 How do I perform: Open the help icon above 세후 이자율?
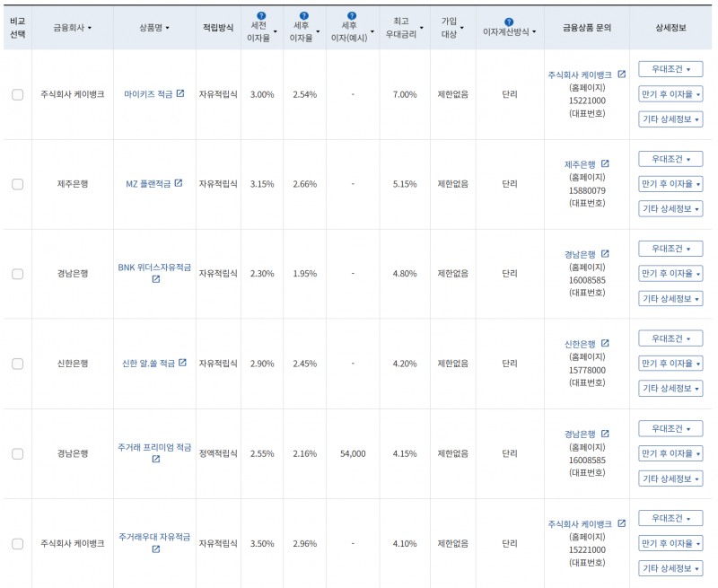[x=303, y=16]
